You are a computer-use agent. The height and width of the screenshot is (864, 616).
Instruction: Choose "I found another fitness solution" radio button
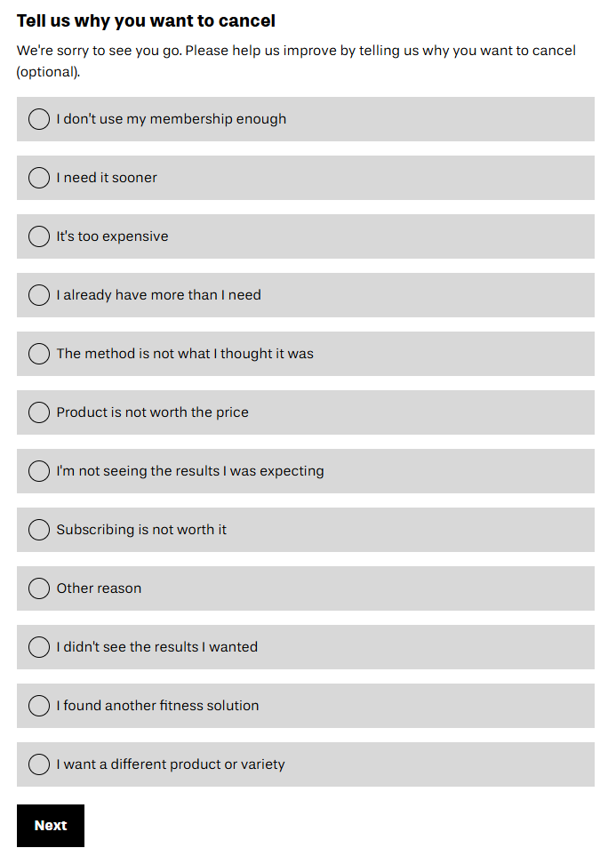click(39, 706)
